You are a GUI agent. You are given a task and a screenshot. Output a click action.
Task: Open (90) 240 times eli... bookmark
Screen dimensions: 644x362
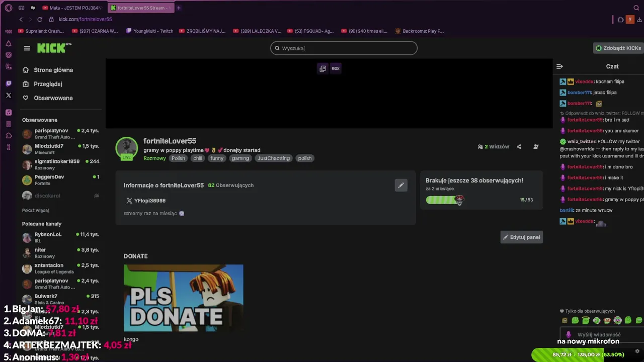coord(364,31)
